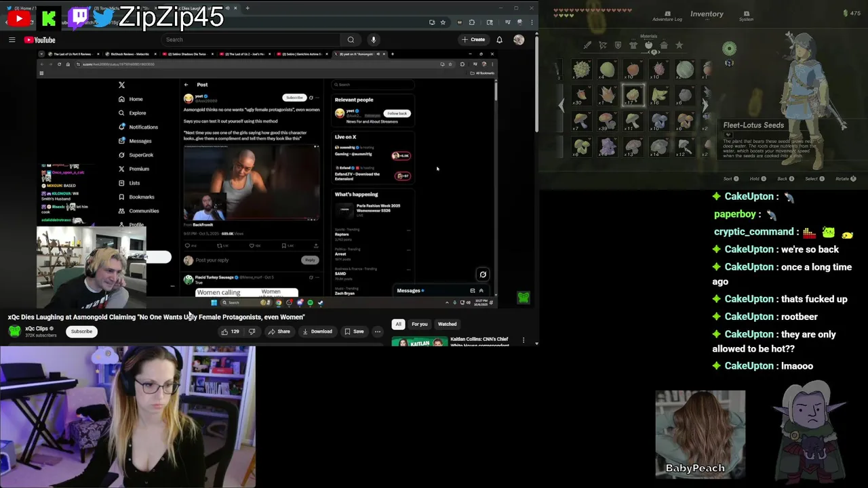This screenshot has height=488, width=868.
Task: Open more actions ellipsis beside Save
Action: pyautogui.click(x=378, y=331)
